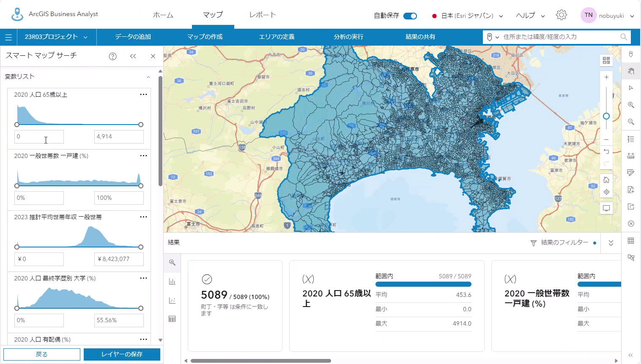Open the 分析の実行 menu

click(348, 37)
